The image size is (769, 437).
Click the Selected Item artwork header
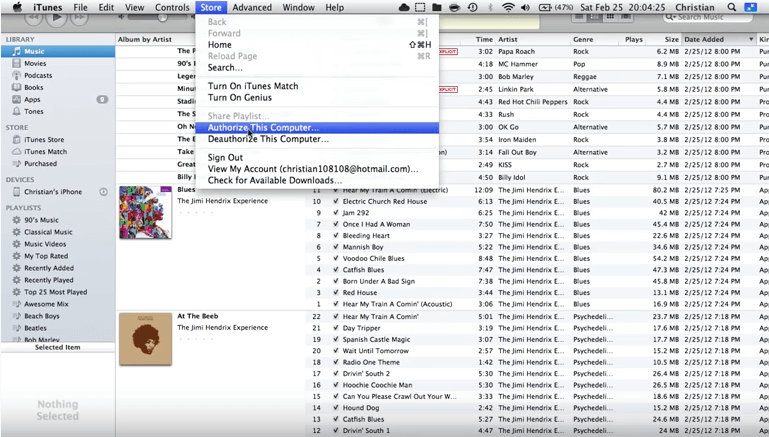pyautogui.click(x=58, y=347)
